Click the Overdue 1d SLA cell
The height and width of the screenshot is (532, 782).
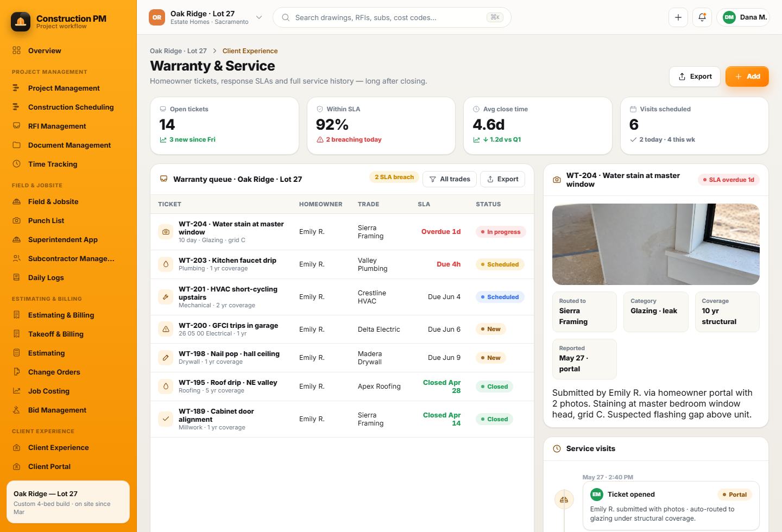pos(441,232)
